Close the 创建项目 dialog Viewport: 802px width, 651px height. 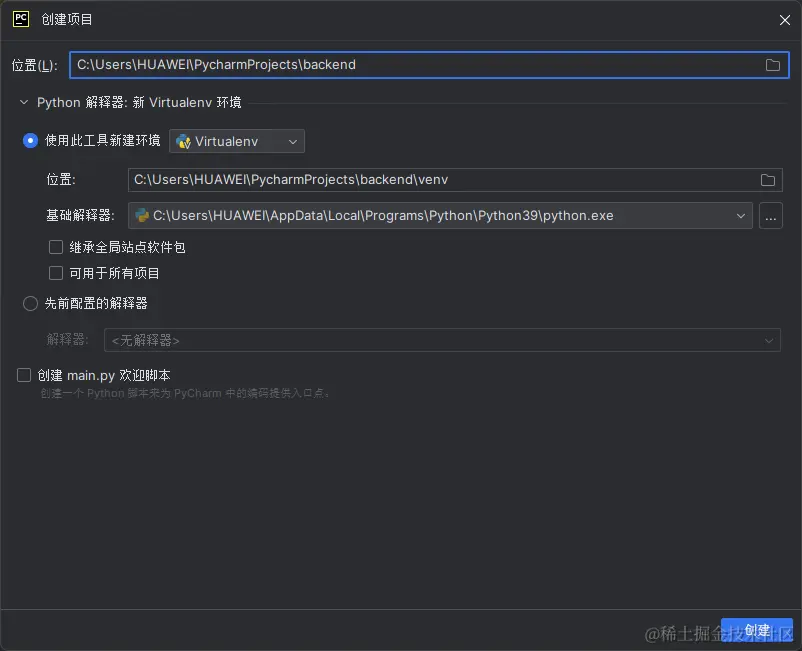click(x=785, y=20)
